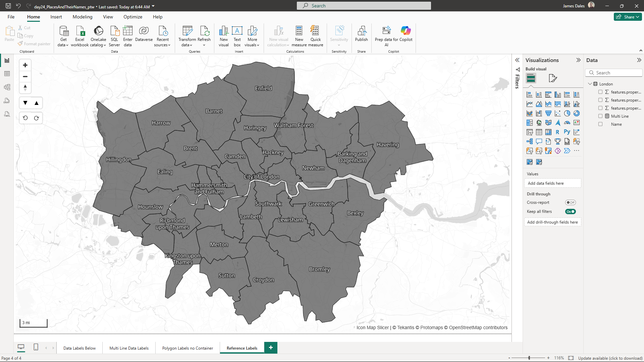This screenshot has width=644, height=362.
Task: Click the map zoom in plus button
Action: 25,65
